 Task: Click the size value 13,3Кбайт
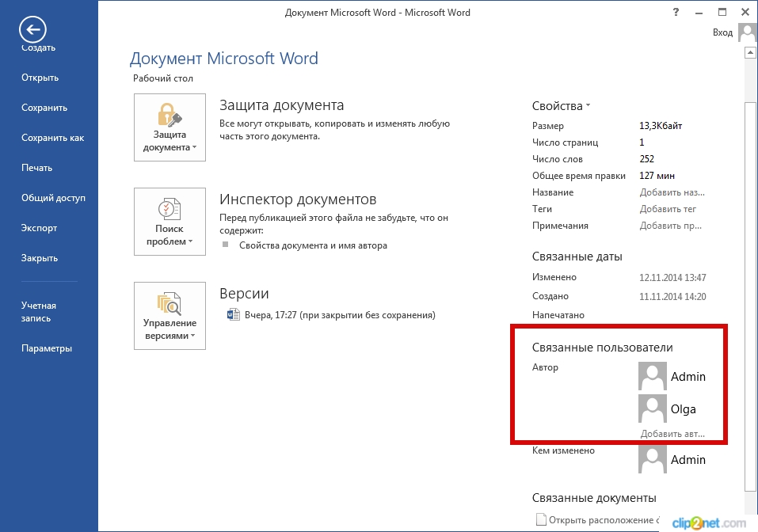pos(661,126)
